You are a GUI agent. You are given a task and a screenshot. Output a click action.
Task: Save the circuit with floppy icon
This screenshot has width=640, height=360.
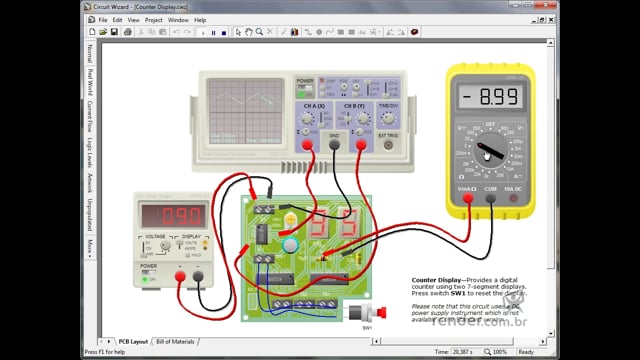coord(114,32)
